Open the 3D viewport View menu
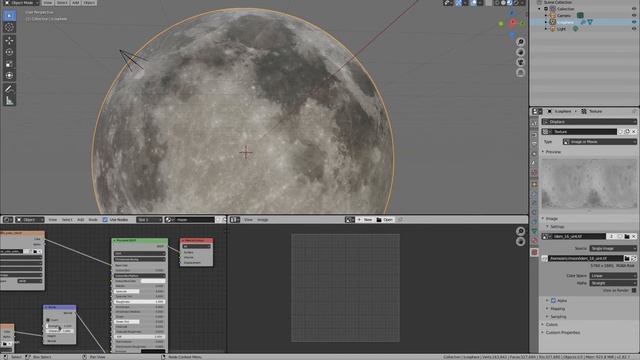Viewport: 640px width, 360px height. (48, 3)
